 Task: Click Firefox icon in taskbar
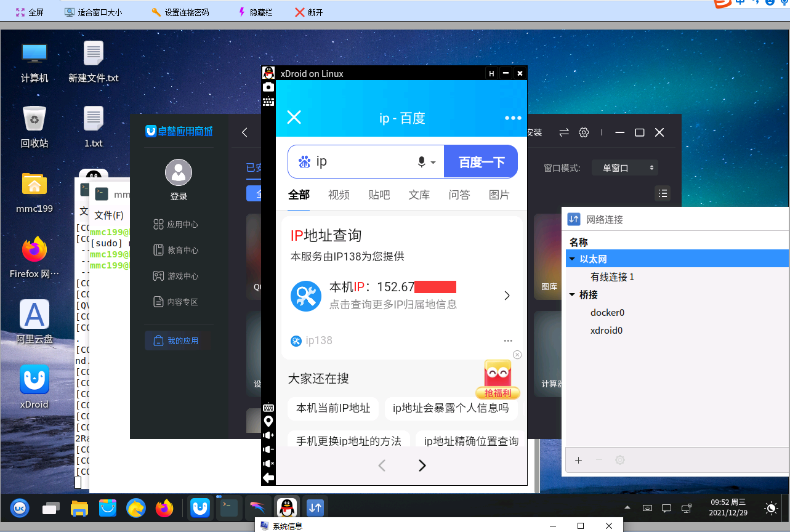[164, 508]
